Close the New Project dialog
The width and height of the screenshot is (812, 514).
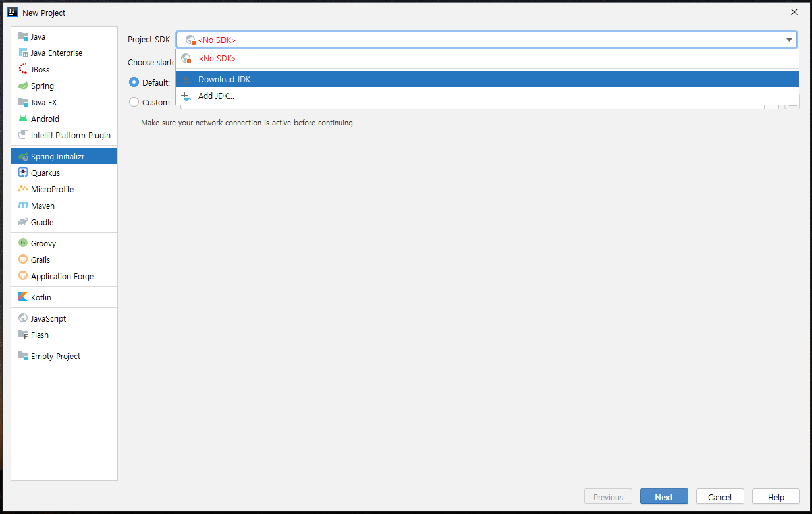(x=794, y=12)
